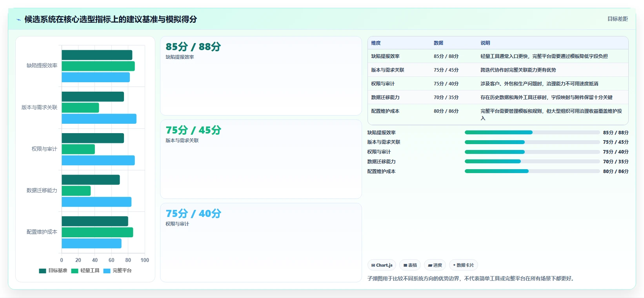Click description 跨迭代协作时完整关联能力更有优势
644x298 pixels.
[518, 70]
